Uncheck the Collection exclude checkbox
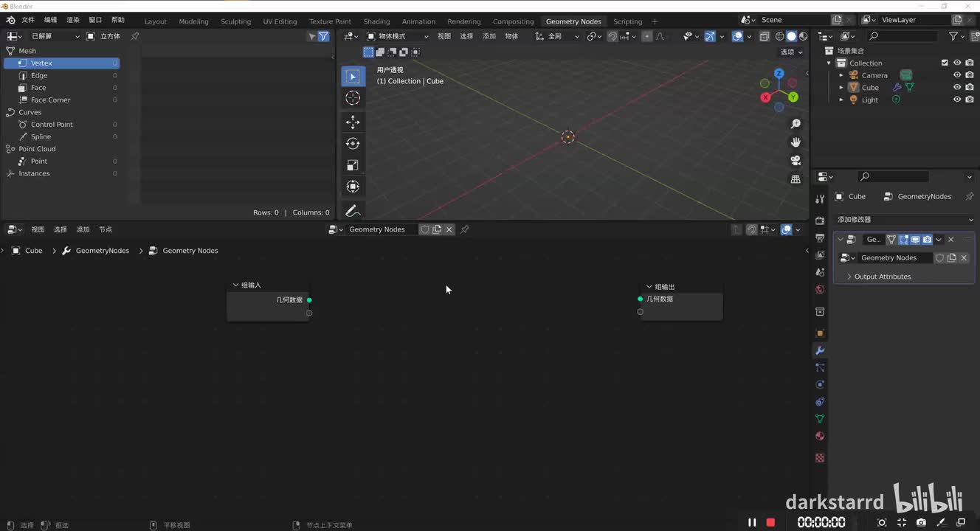 (945, 63)
